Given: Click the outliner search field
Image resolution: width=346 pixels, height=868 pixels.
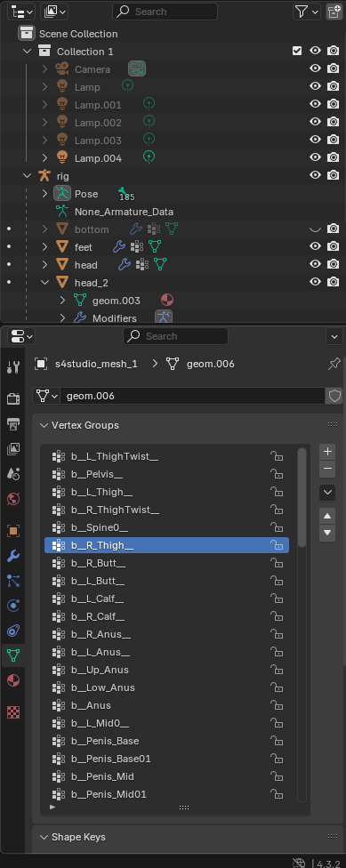Looking at the screenshot, I should (165, 12).
